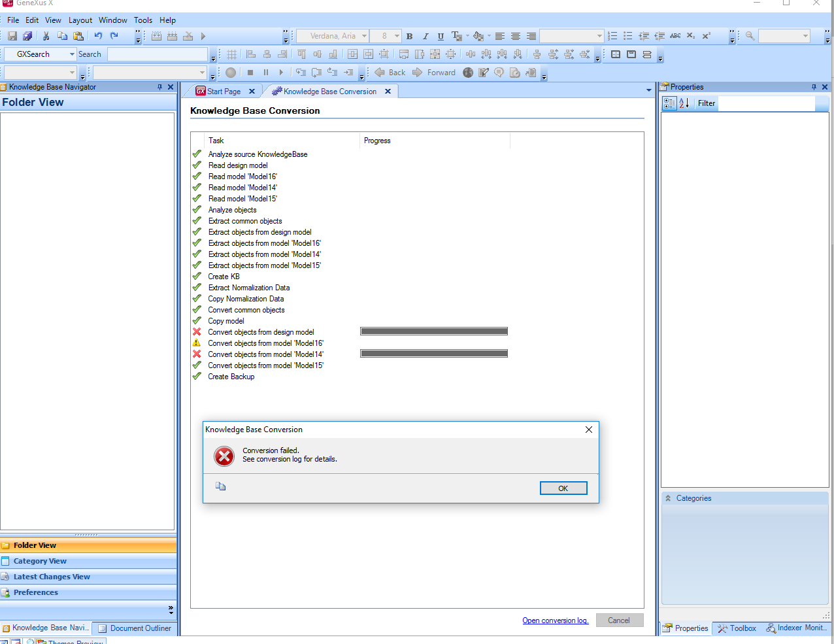Click the Forward navigation arrow
Screen dimensions: 834x644
tap(434, 73)
